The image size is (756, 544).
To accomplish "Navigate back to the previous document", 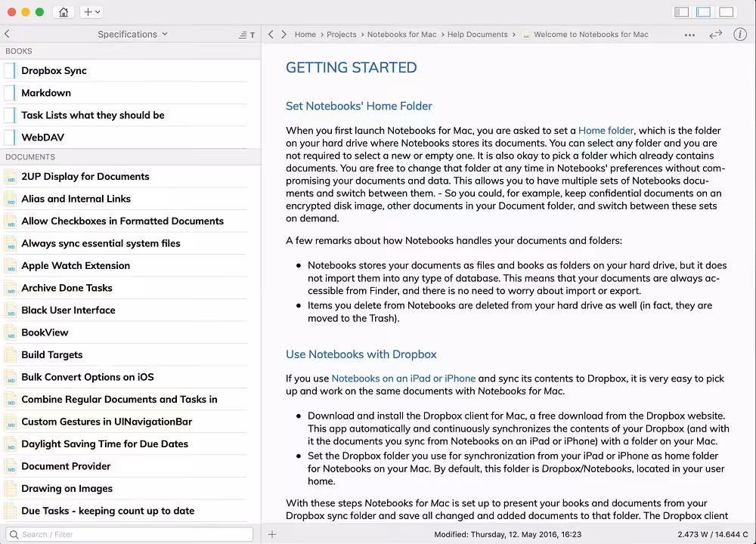I will click(271, 34).
